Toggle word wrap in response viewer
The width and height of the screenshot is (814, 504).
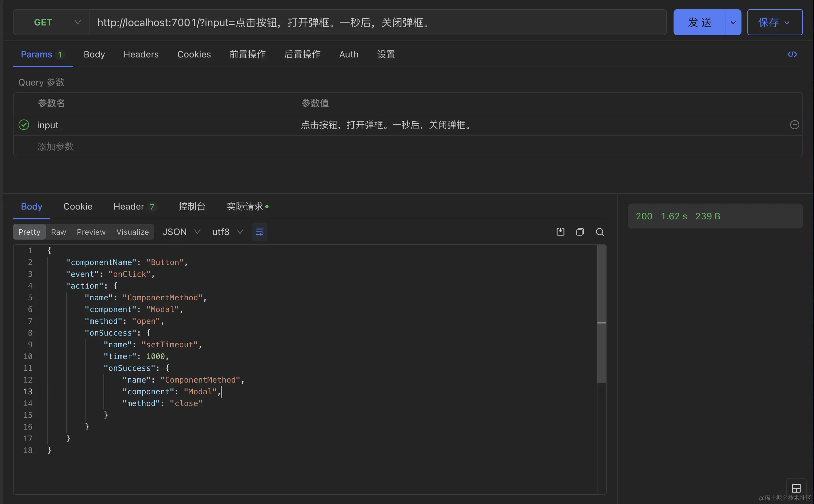click(x=259, y=232)
